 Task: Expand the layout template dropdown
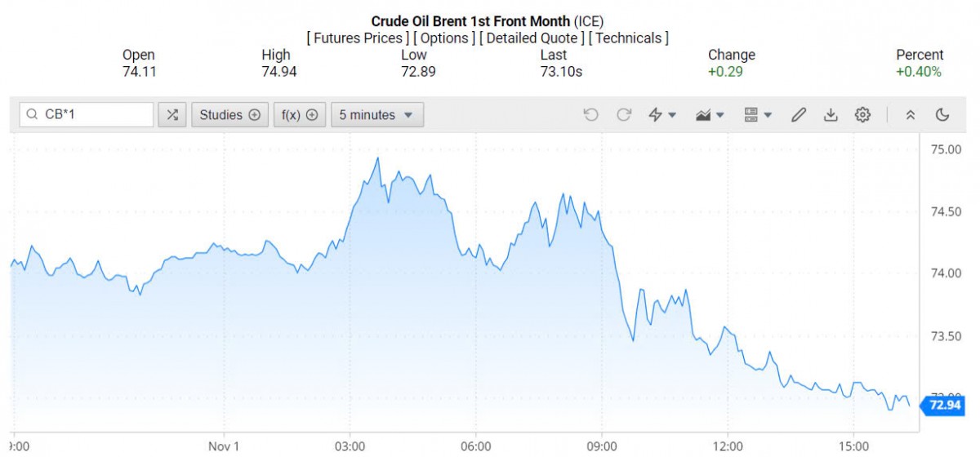pos(758,115)
